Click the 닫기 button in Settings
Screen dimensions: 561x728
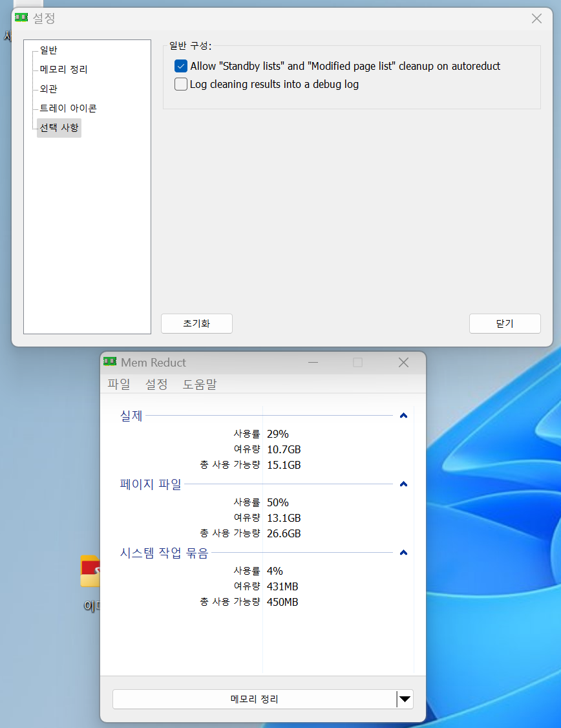pyautogui.click(x=505, y=324)
